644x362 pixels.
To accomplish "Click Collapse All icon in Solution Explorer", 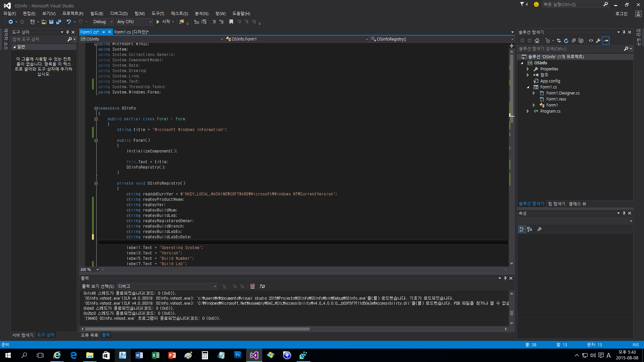I will click(574, 41).
